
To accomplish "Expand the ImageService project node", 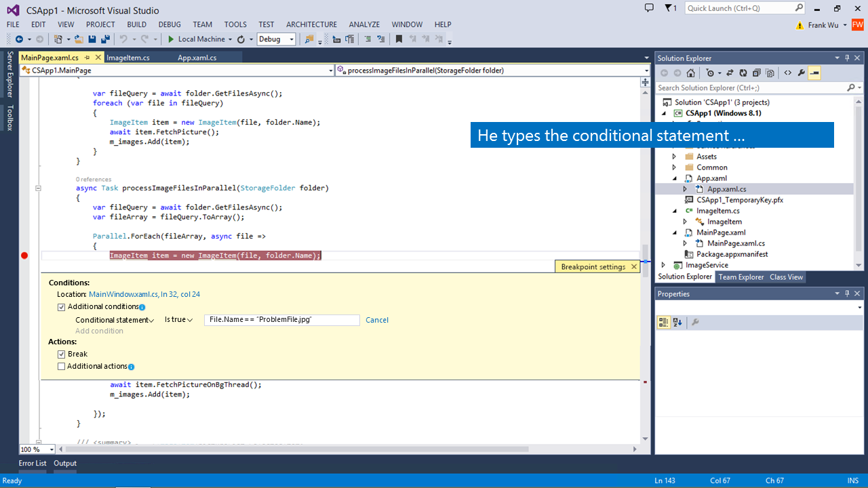I will click(663, 265).
